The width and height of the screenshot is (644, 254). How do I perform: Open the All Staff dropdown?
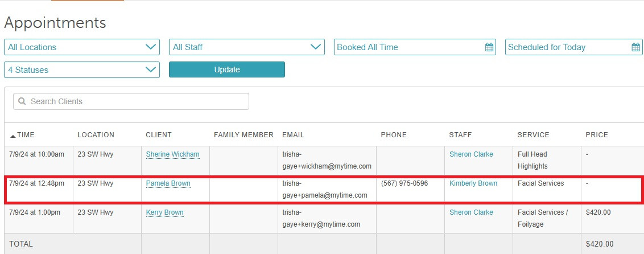tap(247, 47)
